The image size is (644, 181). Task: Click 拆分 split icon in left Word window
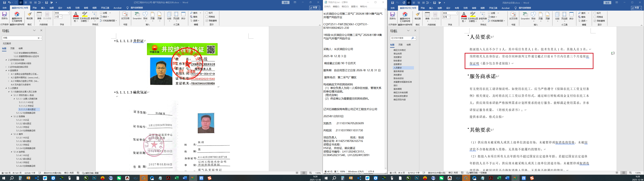pos(184,15)
